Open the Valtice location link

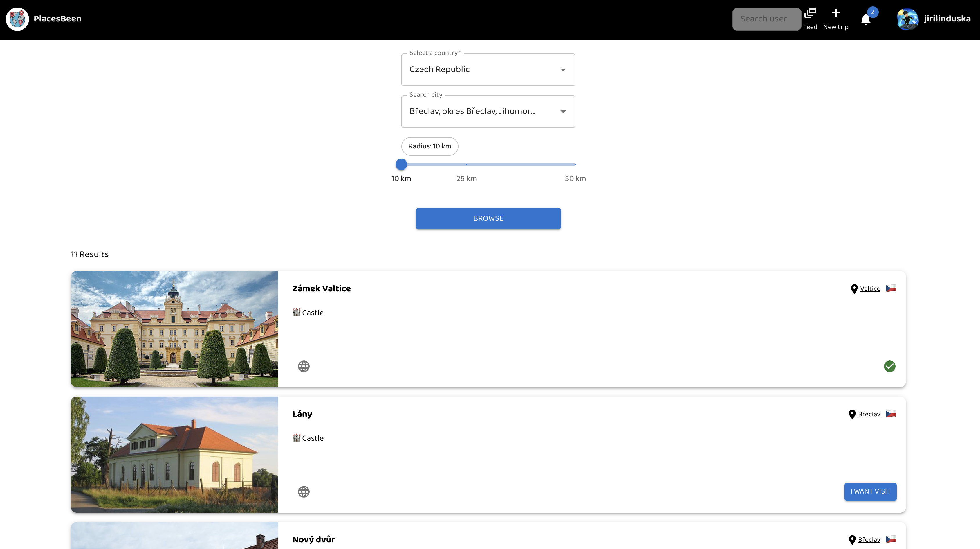coord(870,288)
